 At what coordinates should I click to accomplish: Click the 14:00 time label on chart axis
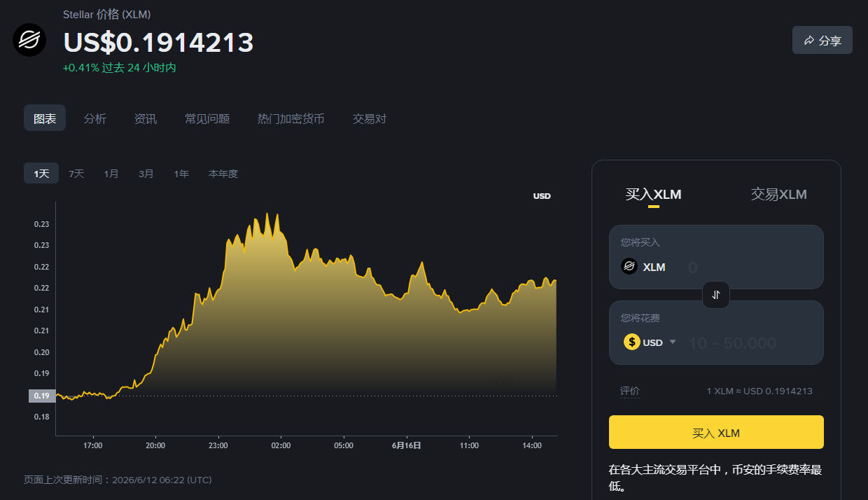[532, 445]
